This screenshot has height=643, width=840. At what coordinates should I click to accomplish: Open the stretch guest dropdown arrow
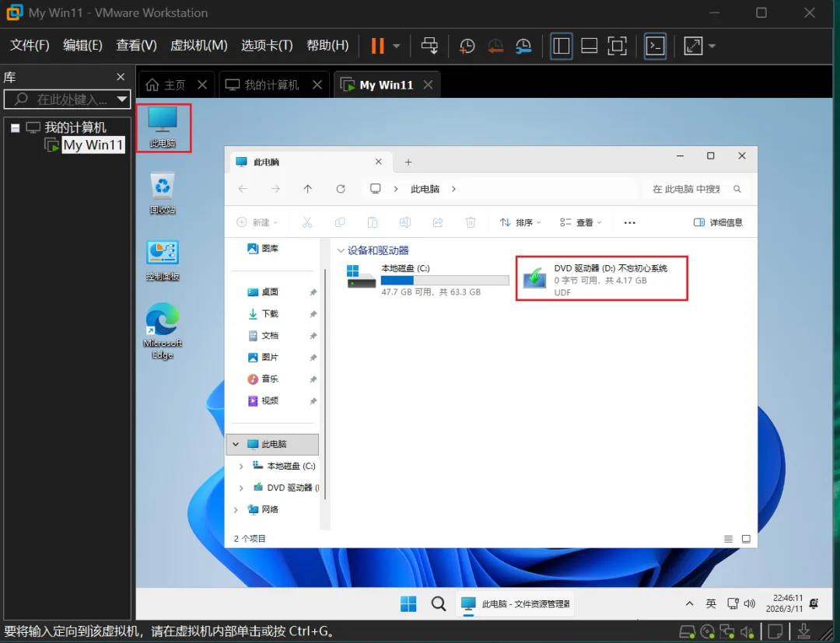tap(712, 46)
